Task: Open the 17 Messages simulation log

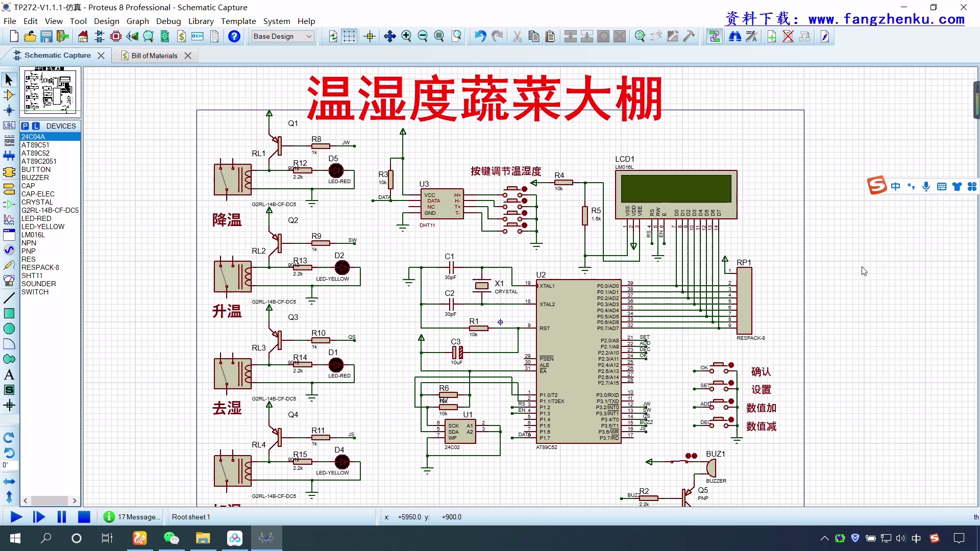Action: coord(132,517)
